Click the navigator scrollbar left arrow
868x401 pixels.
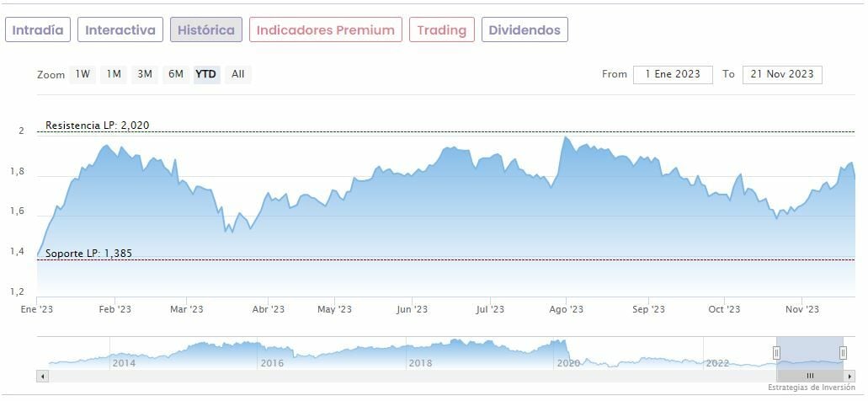click(41, 375)
